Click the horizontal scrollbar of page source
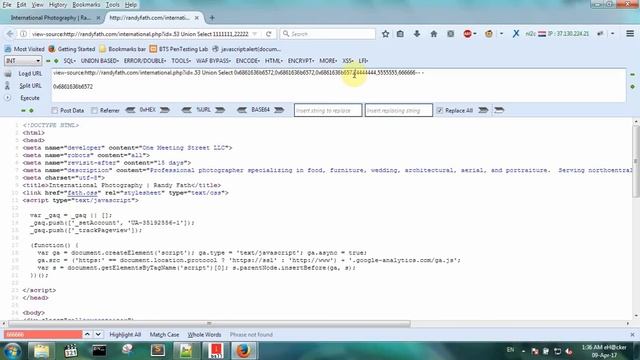 (209, 324)
